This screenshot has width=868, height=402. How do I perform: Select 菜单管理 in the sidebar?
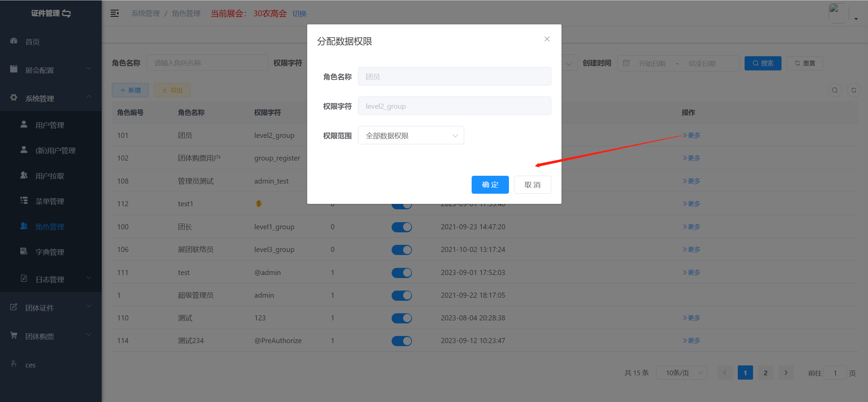tap(50, 201)
